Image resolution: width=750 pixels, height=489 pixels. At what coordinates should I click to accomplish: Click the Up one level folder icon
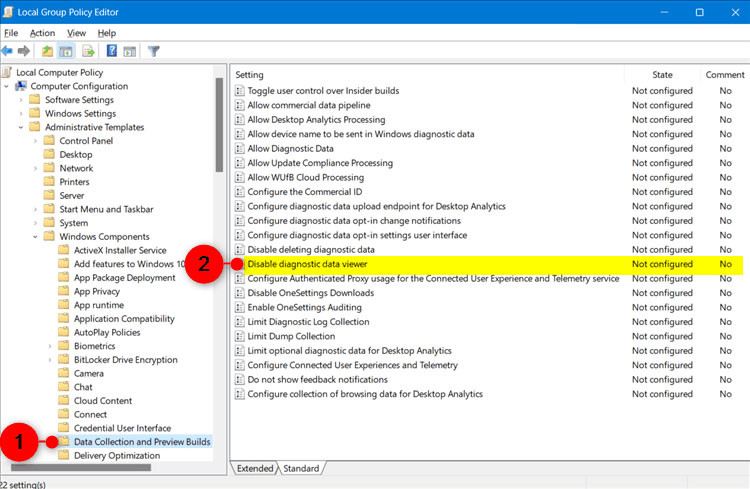tap(47, 51)
